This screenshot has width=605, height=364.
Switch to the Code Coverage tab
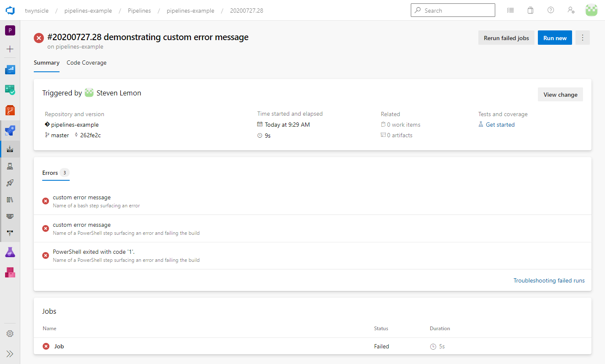87,62
